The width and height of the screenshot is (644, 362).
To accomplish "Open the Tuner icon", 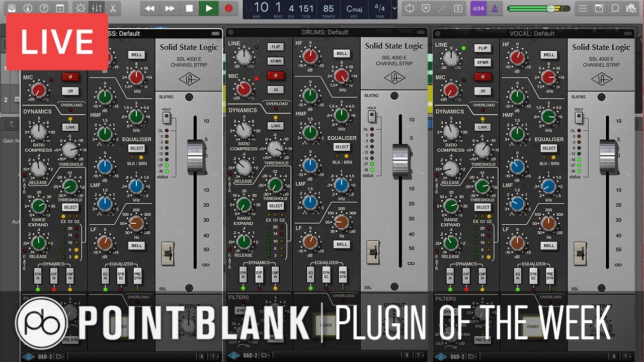I will [x=442, y=8].
